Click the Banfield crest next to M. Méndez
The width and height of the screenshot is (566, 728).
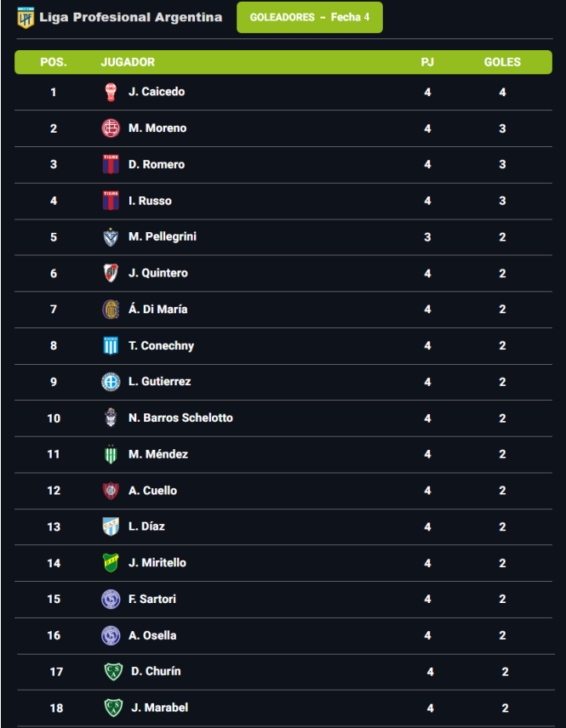tap(111, 455)
